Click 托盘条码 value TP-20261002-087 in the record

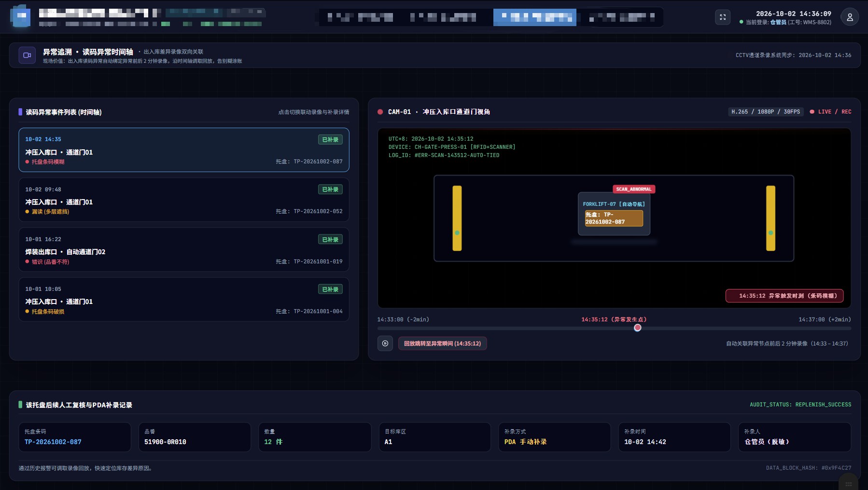[53, 442]
